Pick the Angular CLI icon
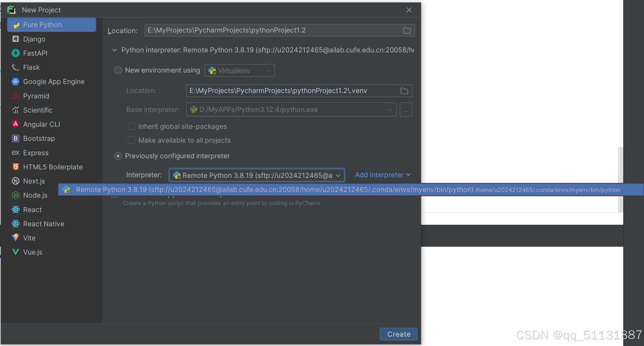Image resolution: width=644 pixels, height=346 pixels. [x=16, y=124]
